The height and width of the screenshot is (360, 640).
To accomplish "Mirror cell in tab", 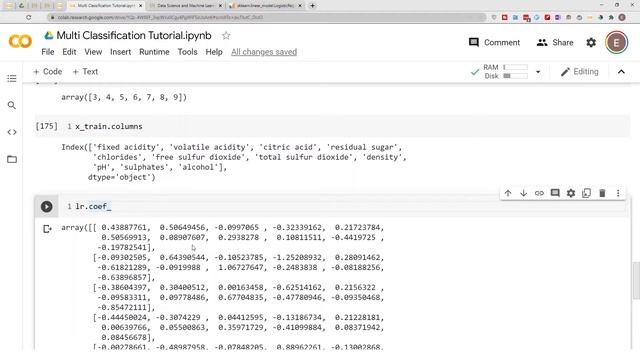I will coord(587,193).
